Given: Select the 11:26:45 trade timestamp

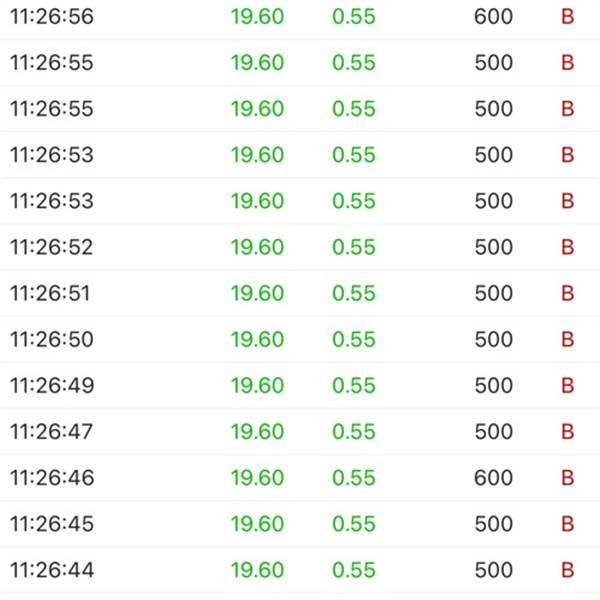Looking at the screenshot, I should (52, 524).
